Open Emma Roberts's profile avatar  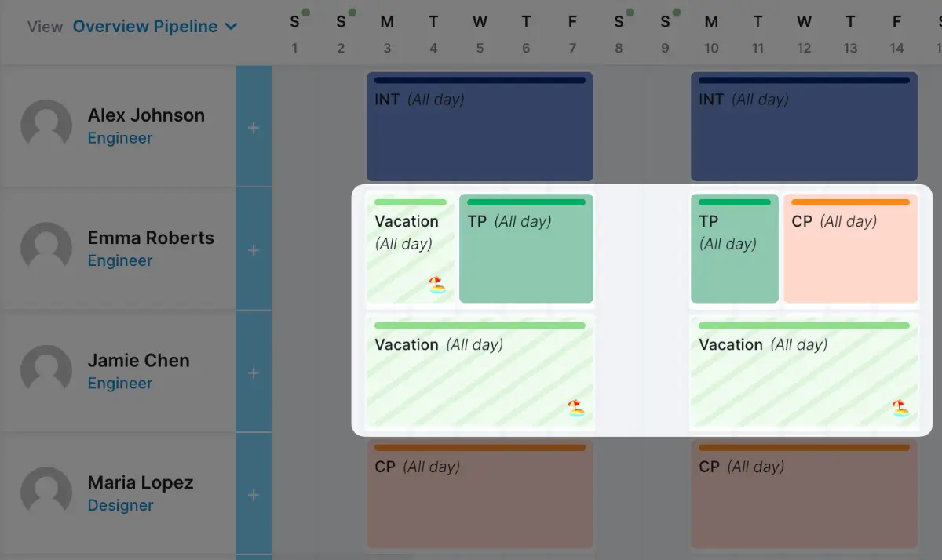(46, 249)
